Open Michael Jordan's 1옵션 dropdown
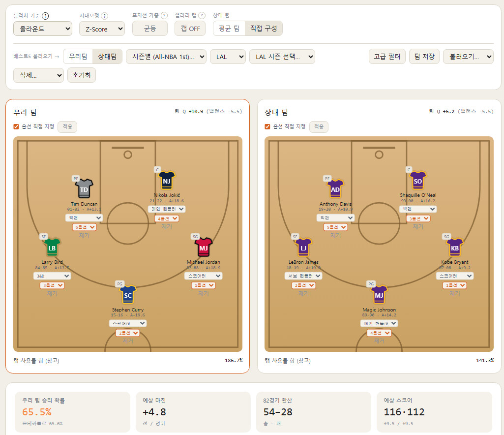This screenshot has width=504, height=435. pos(204,285)
